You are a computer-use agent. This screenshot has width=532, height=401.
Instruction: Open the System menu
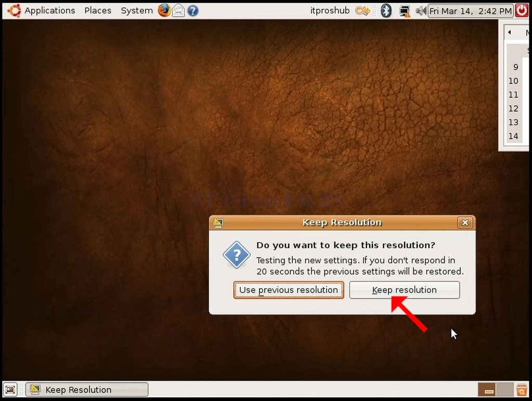tap(137, 11)
